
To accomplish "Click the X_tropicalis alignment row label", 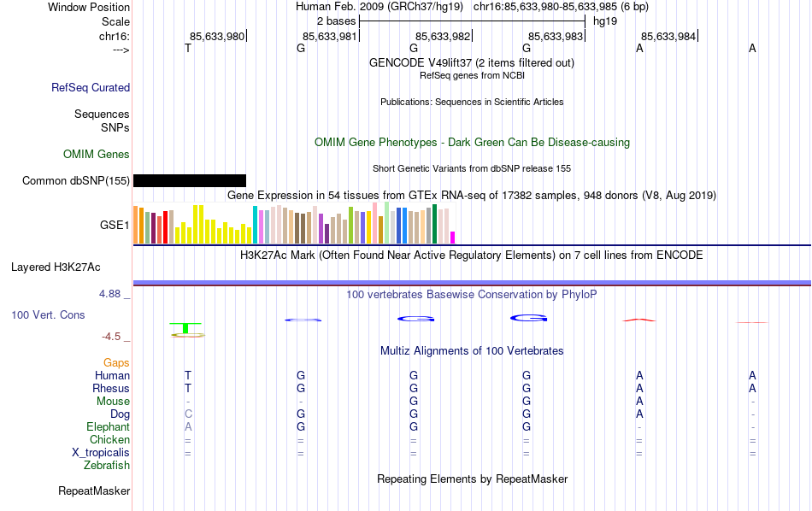I will click(x=101, y=453).
